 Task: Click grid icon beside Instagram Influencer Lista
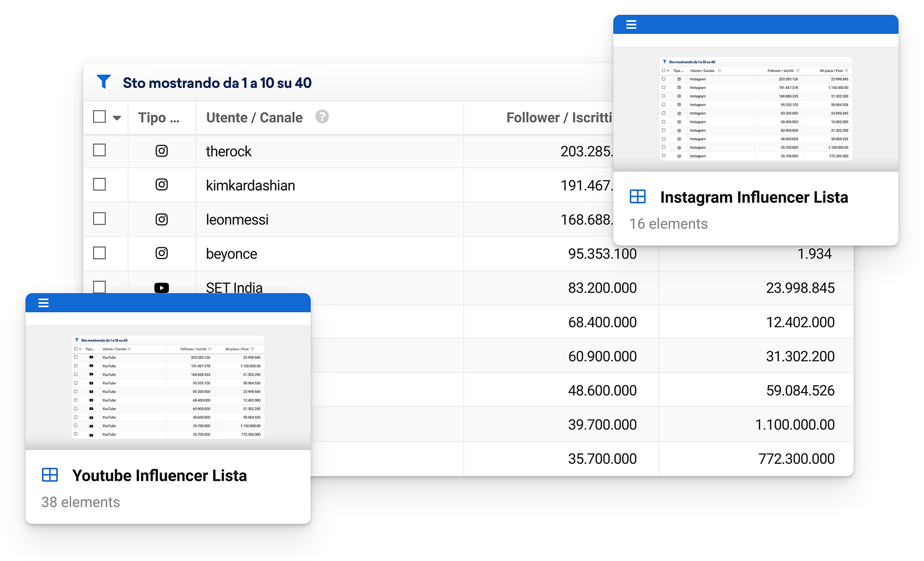[x=637, y=197]
